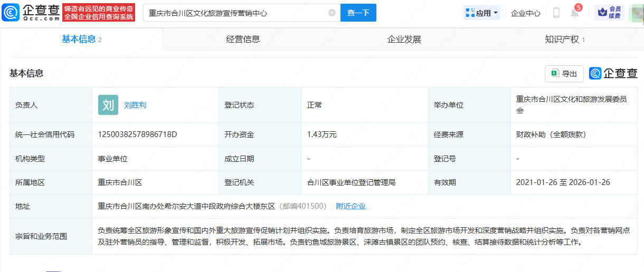Open the user avatar at top right
The height and width of the screenshot is (272, 644).
[x=636, y=13]
